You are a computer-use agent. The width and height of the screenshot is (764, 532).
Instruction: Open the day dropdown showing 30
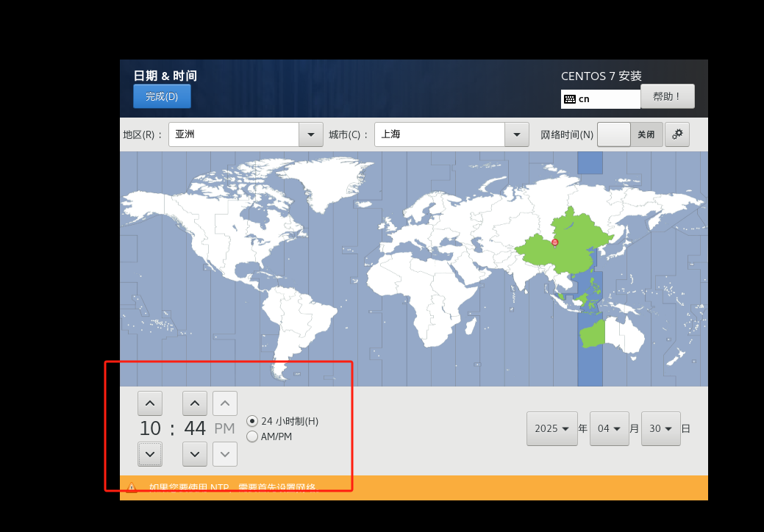(x=661, y=428)
